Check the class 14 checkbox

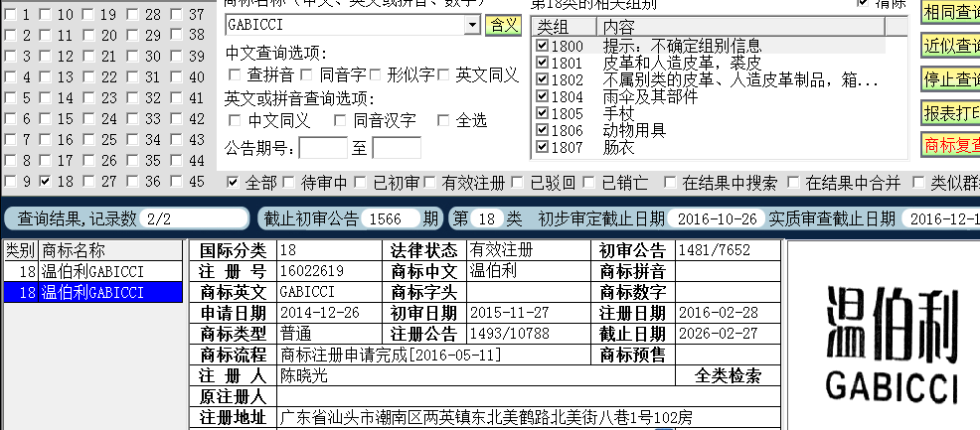(x=45, y=98)
